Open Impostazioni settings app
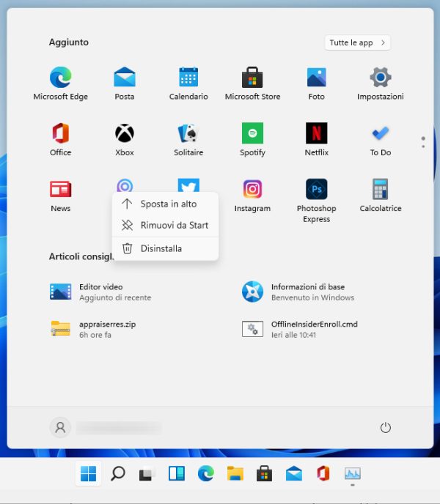The image size is (440, 504). (x=381, y=84)
